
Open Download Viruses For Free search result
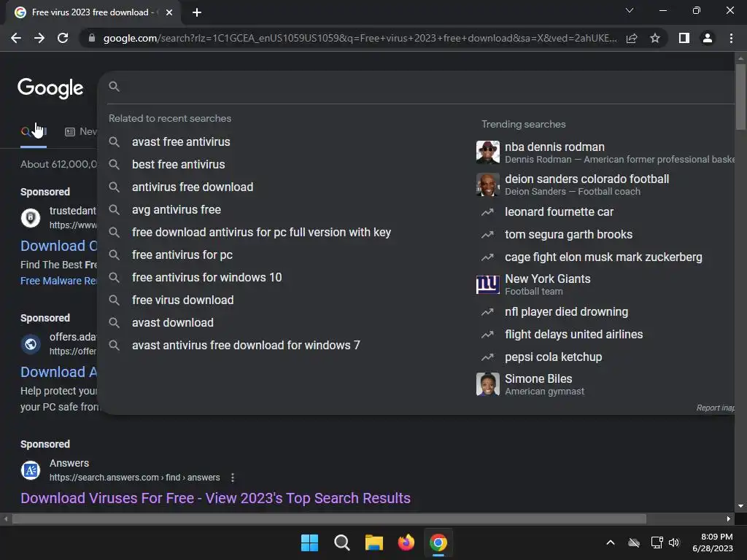[x=215, y=498]
